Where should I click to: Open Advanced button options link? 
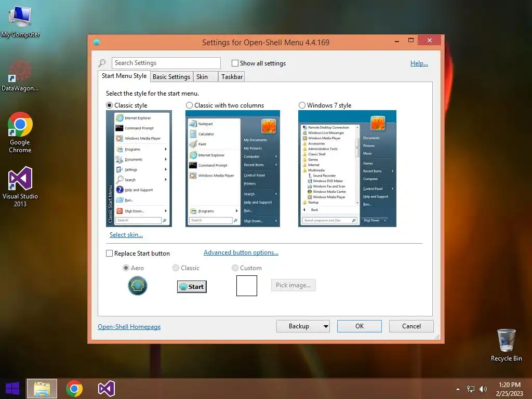tap(241, 252)
